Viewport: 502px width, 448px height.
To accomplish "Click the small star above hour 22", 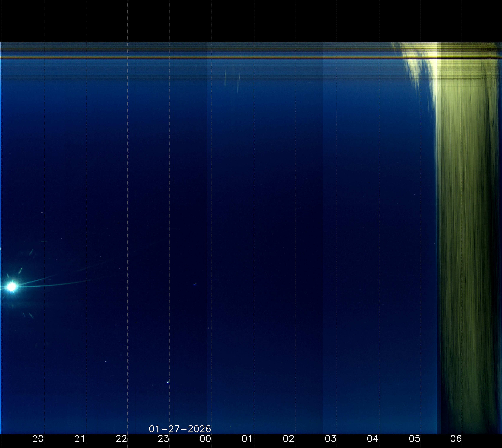I will pyautogui.click(x=118, y=223).
